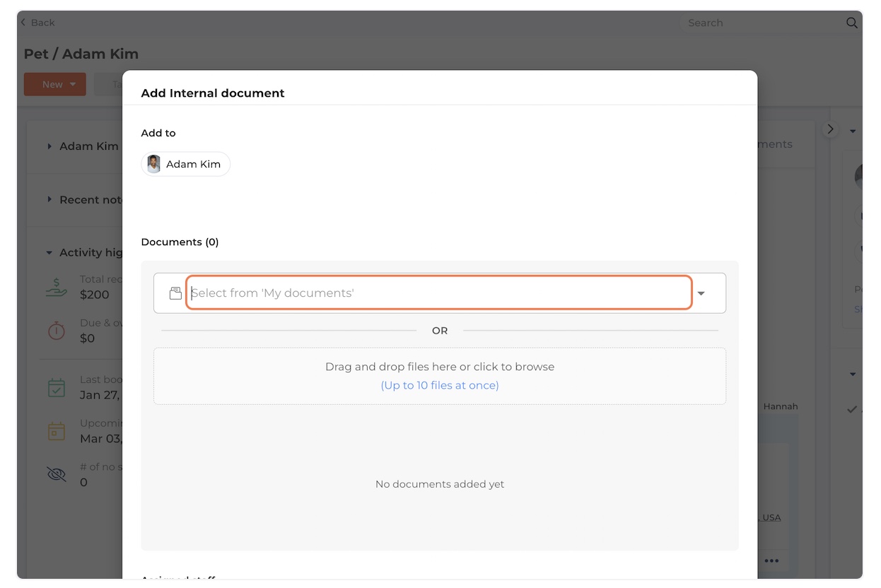Click the last booking calendar-check icon
This screenshot has height=588, width=881.
[57, 387]
